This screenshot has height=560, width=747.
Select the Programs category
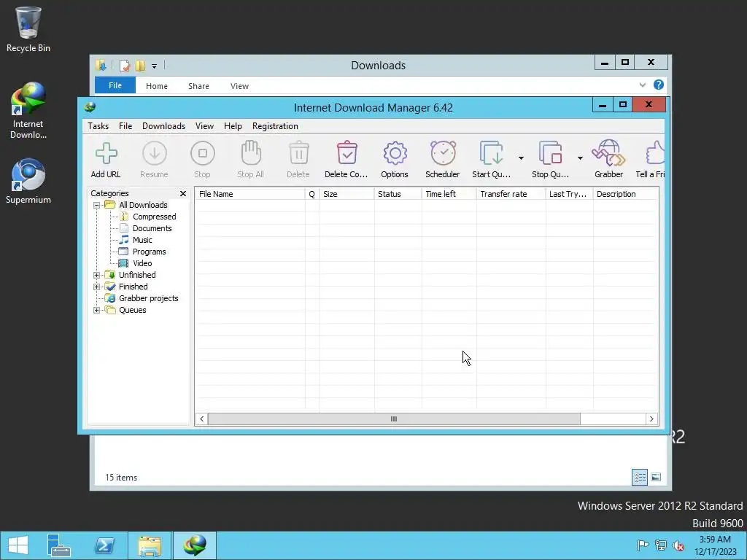point(149,252)
